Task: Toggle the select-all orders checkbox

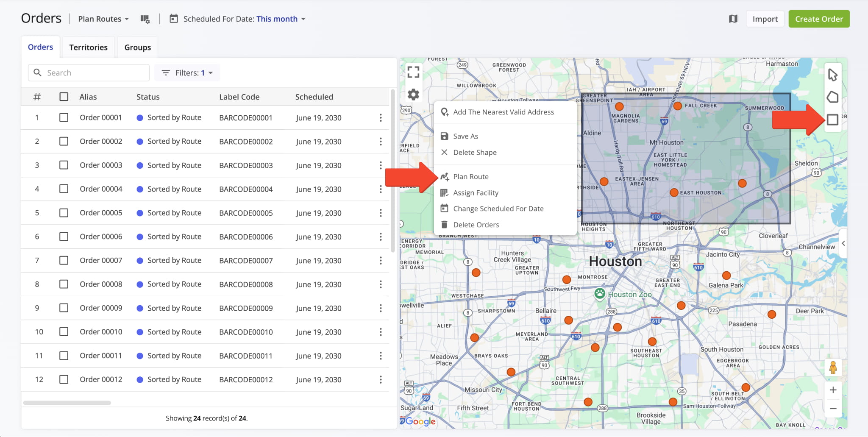Action: pyautogui.click(x=64, y=97)
